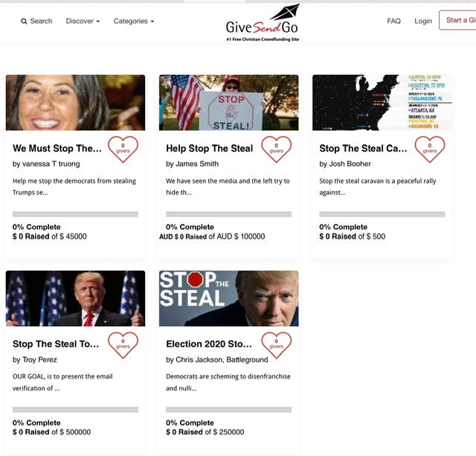This screenshot has height=456, width=476.
Task: Click progress bar of Troy Perez campaign
Action: click(x=75, y=410)
